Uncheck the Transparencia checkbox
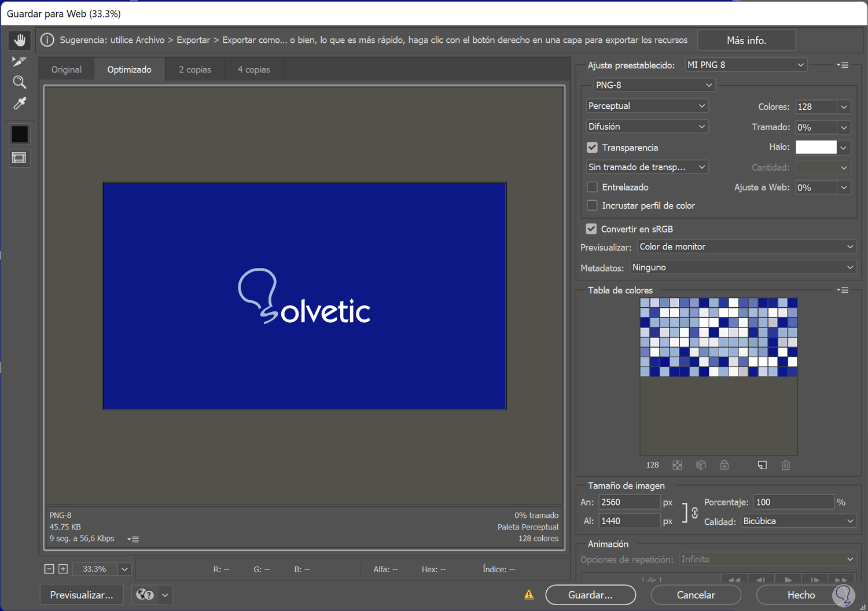 (592, 148)
